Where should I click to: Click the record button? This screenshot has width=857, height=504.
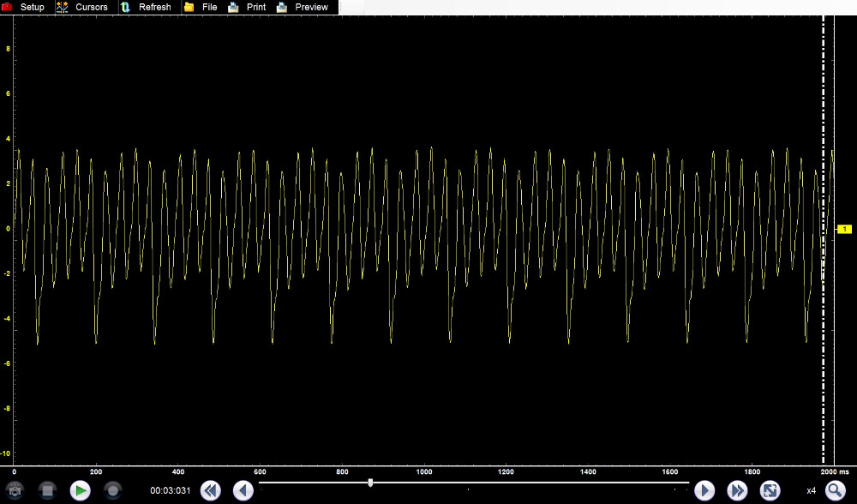click(x=112, y=490)
